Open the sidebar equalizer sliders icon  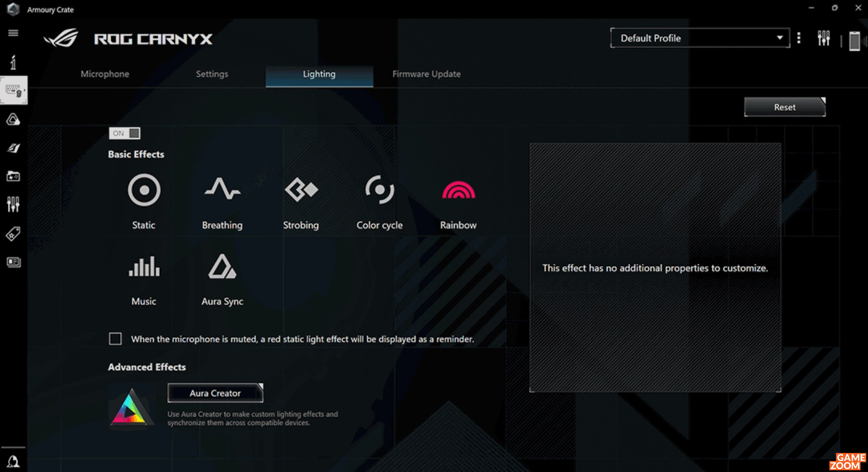click(13, 204)
